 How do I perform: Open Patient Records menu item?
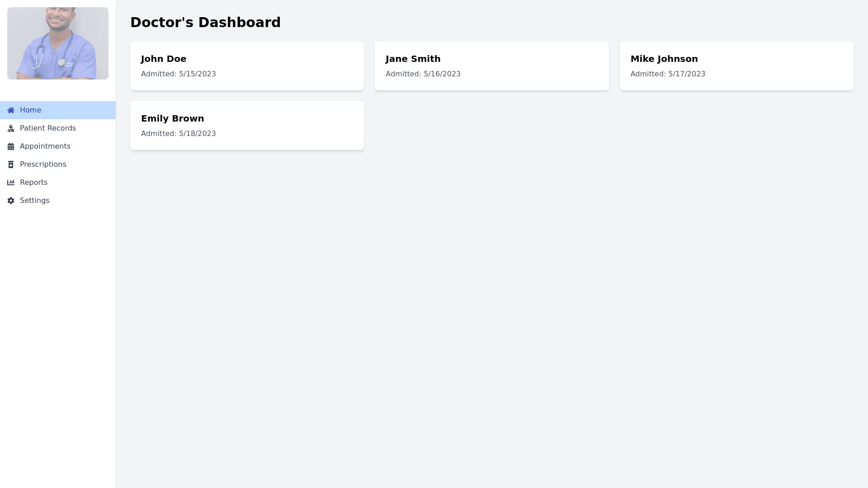pos(48,128)
